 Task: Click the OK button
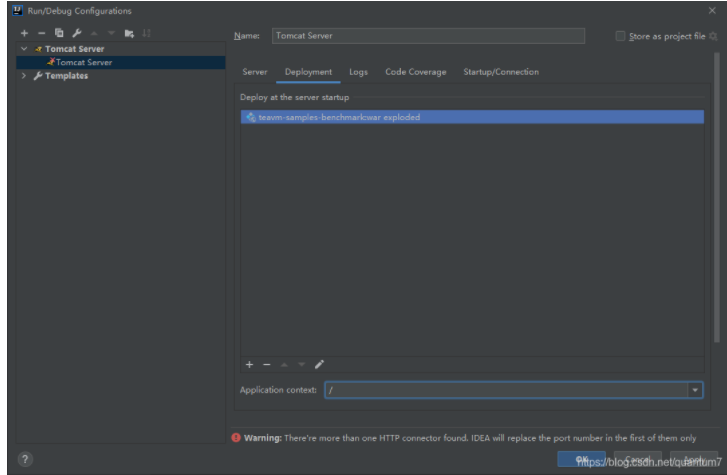(582, 459)
